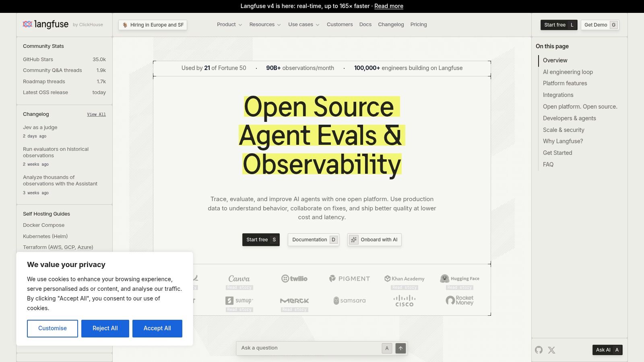Customise cookie preferences
The width and height of the screenshot is (644, 362).
52,329
